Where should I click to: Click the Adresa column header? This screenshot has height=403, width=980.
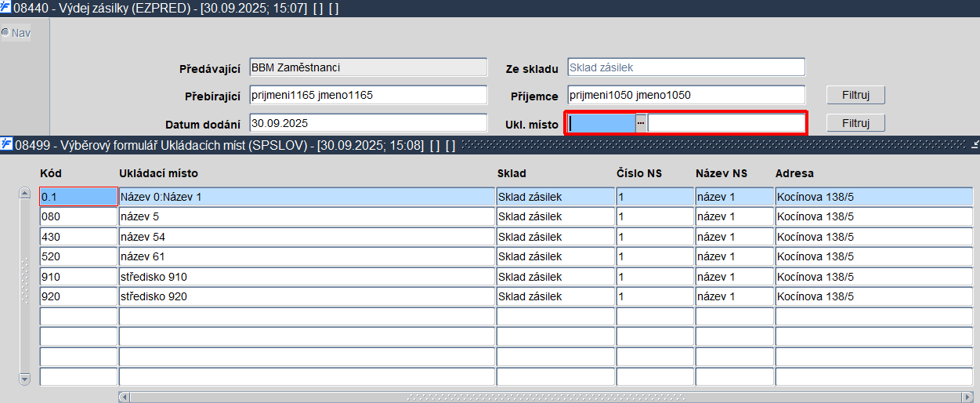point(794,173)
